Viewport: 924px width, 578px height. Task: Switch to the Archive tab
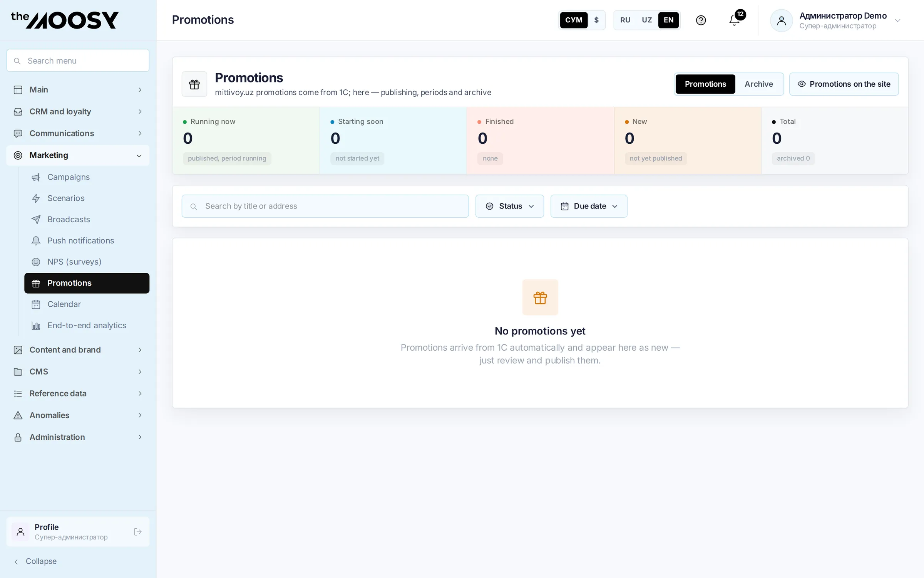coord(758,84)
